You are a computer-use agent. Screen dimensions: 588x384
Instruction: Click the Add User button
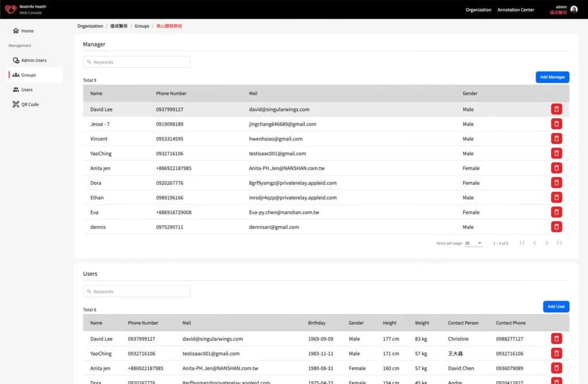click(x=556, y=307)
